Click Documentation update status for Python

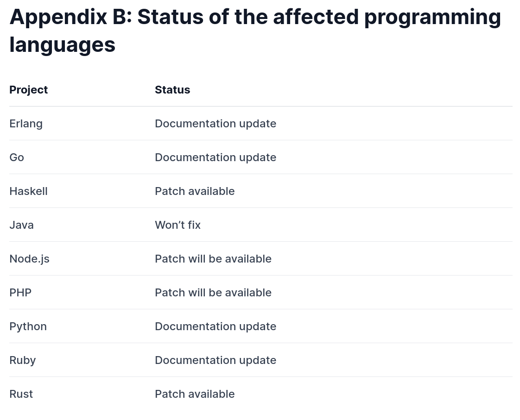(x=216, y=326)
